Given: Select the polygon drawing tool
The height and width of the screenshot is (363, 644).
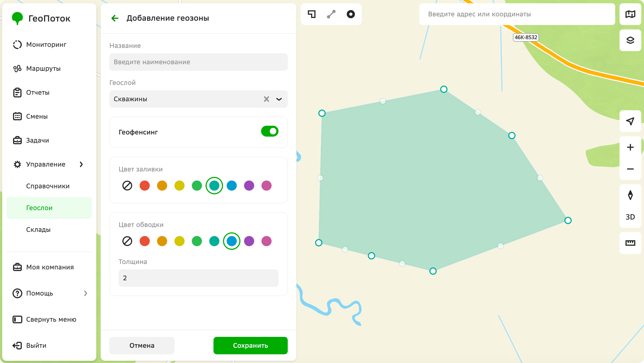Looking at the screenshot, I should coord(312,14).
